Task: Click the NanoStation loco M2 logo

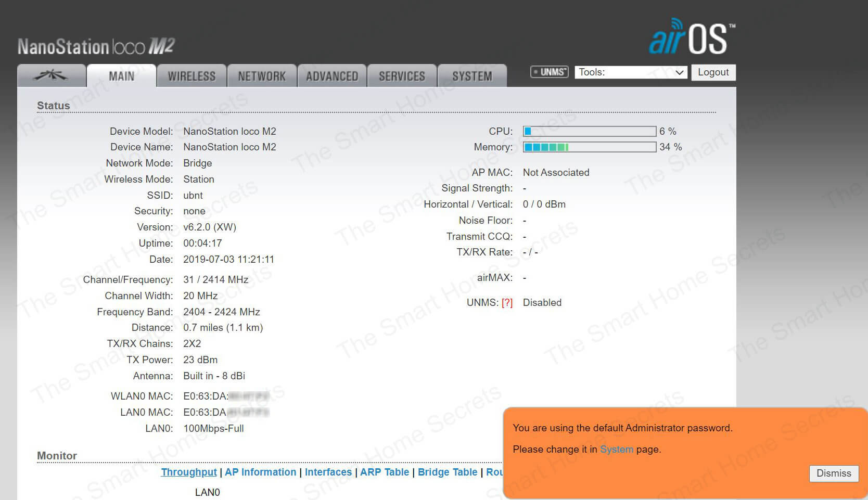Action: [96, 47]
